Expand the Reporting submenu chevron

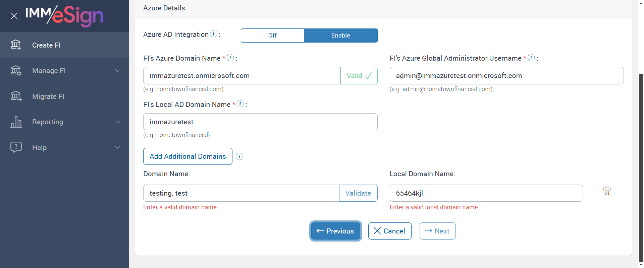click(x=118, y=122)
